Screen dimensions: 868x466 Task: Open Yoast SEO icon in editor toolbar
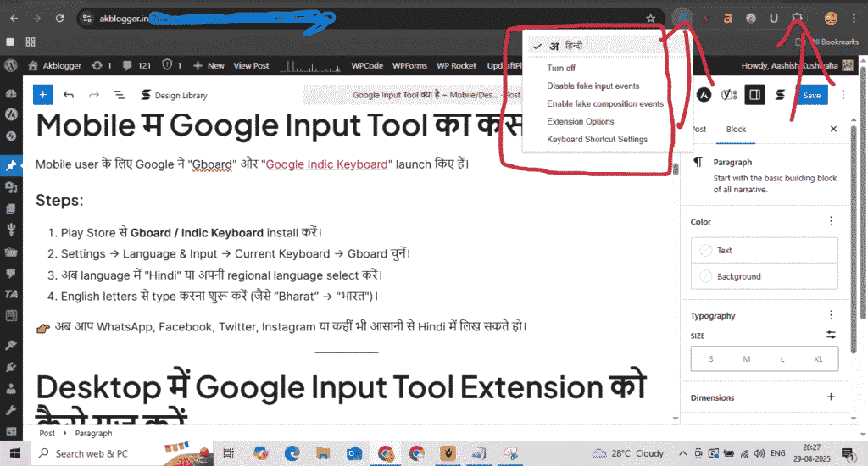click(728, 95)
